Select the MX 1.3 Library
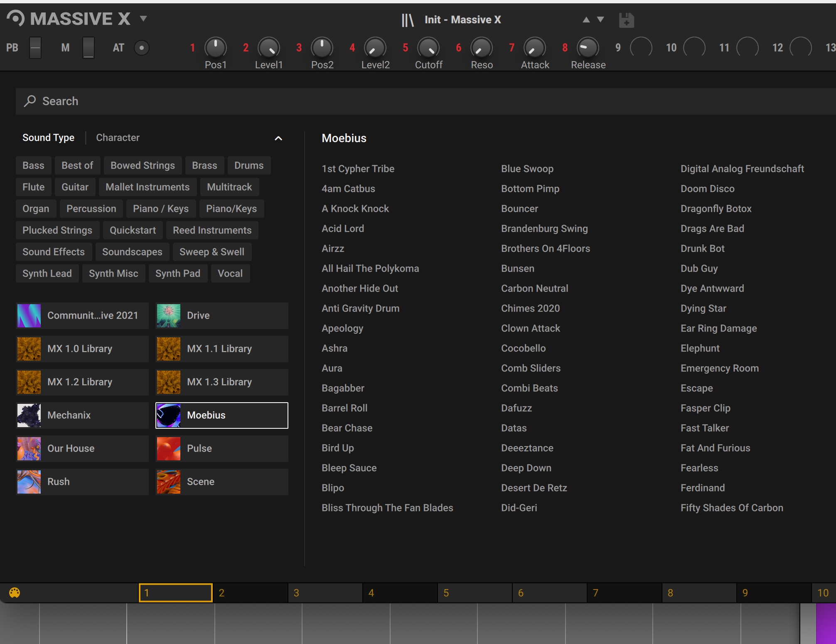Screen dimensions: 836x644 tap(222, 382)
